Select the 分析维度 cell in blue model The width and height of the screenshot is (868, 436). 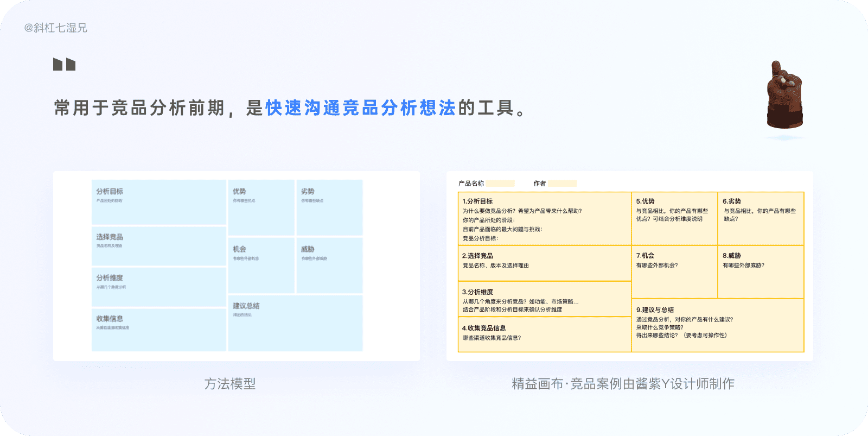[159, 287]
